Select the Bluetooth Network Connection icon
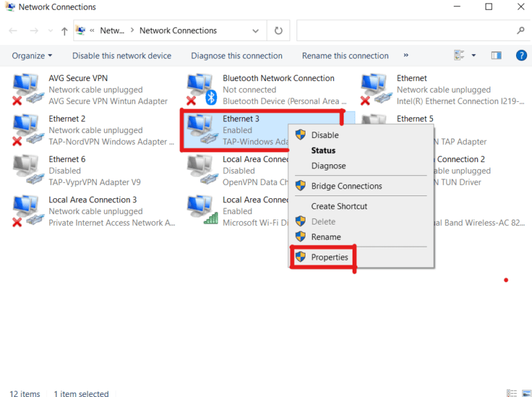532x397 pixels. tap(202, 89)
